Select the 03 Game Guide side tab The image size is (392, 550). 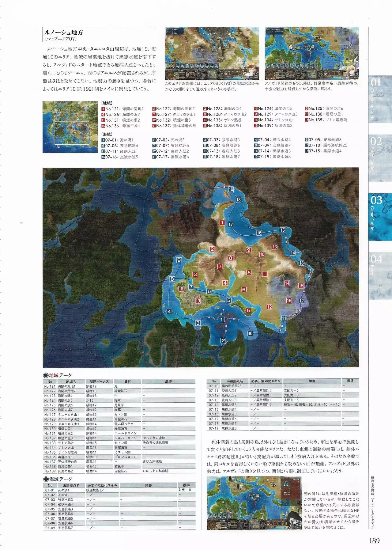pos(380,213)
